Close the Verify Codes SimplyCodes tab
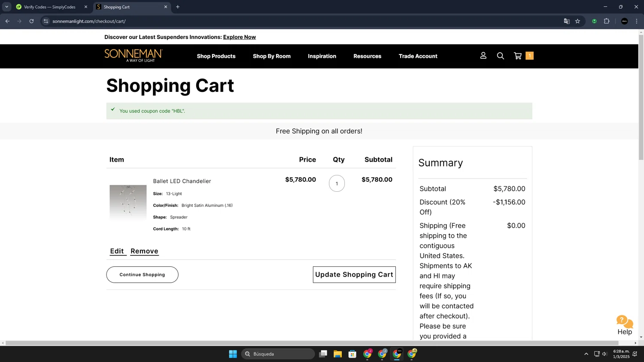The image size is (644, 362). click(85, 7)
